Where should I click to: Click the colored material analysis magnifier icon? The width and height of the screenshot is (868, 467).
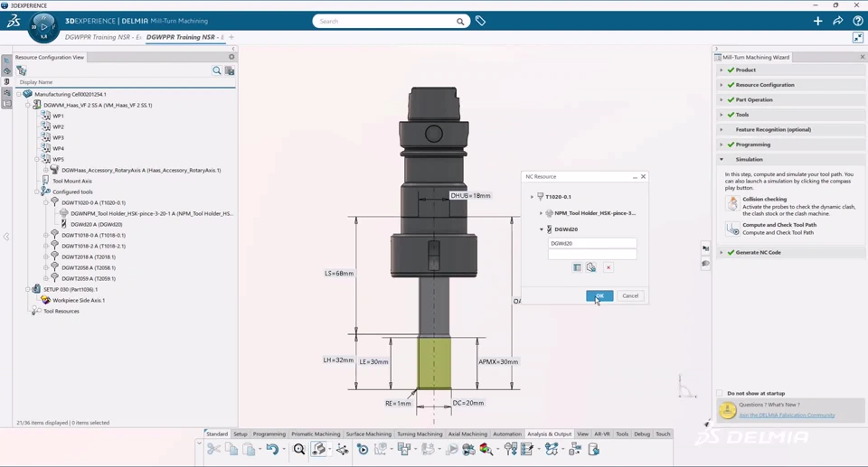[486, 449]
